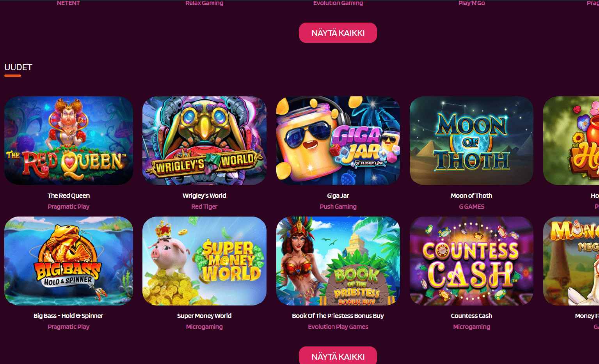Click the NETENT provider label
The height and width of the screenshot is (364, 599).
(x=68, y=3)
